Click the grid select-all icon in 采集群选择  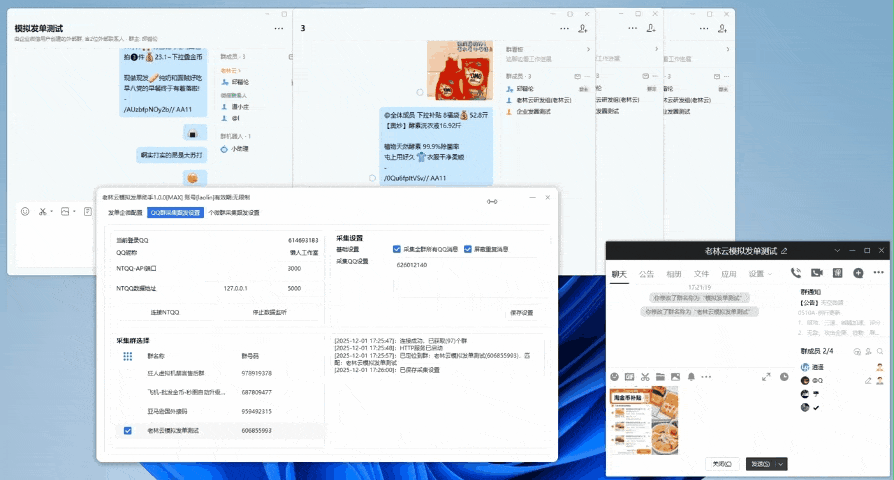coord(128,356)
